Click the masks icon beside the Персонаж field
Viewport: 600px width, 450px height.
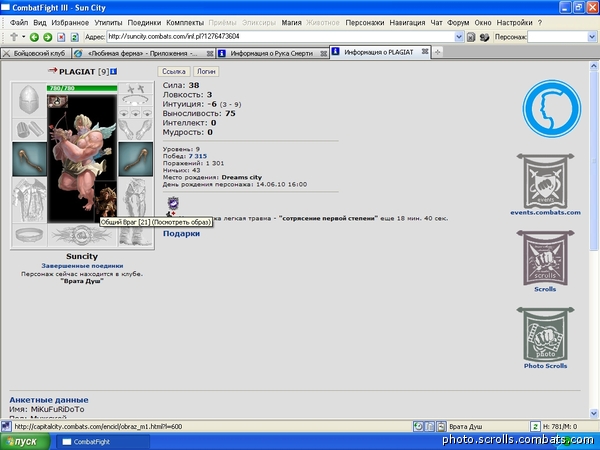click(x=484, y=37)
